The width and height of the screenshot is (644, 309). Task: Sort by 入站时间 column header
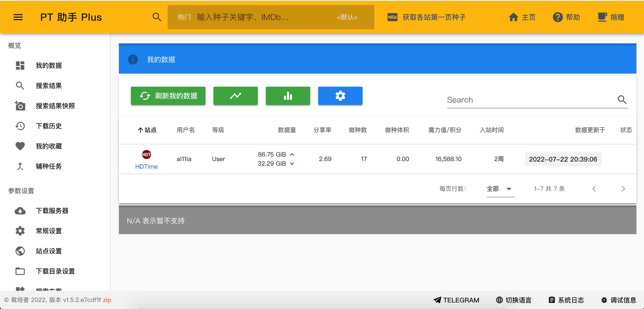coord(492,130)
